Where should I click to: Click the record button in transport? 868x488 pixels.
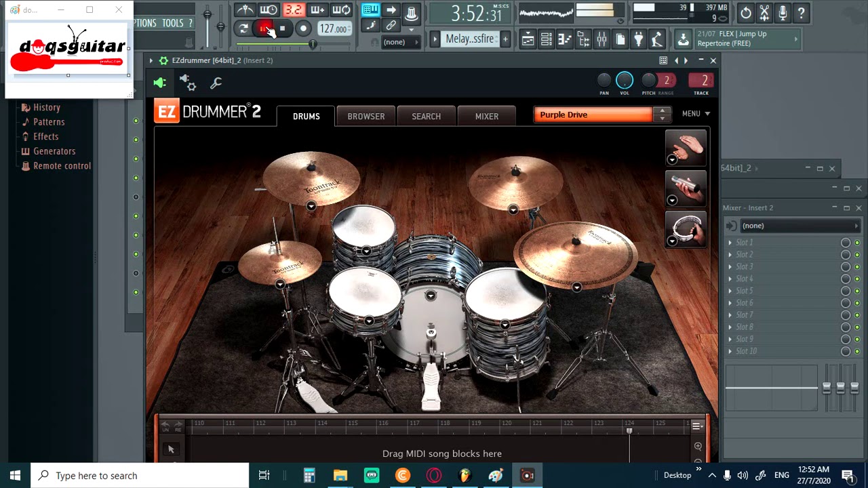pos(303,28)
